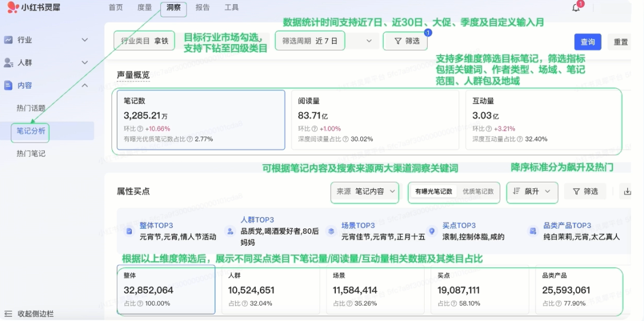Click the 品类产品TOP3 icon
The width and height of the screenshot is (644, 321).
532,231
